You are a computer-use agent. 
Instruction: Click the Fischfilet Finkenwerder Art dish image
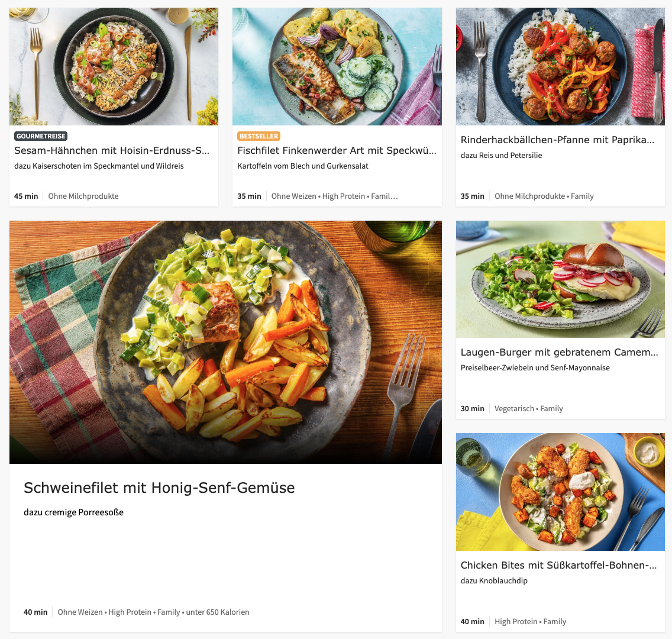point(337,66)
